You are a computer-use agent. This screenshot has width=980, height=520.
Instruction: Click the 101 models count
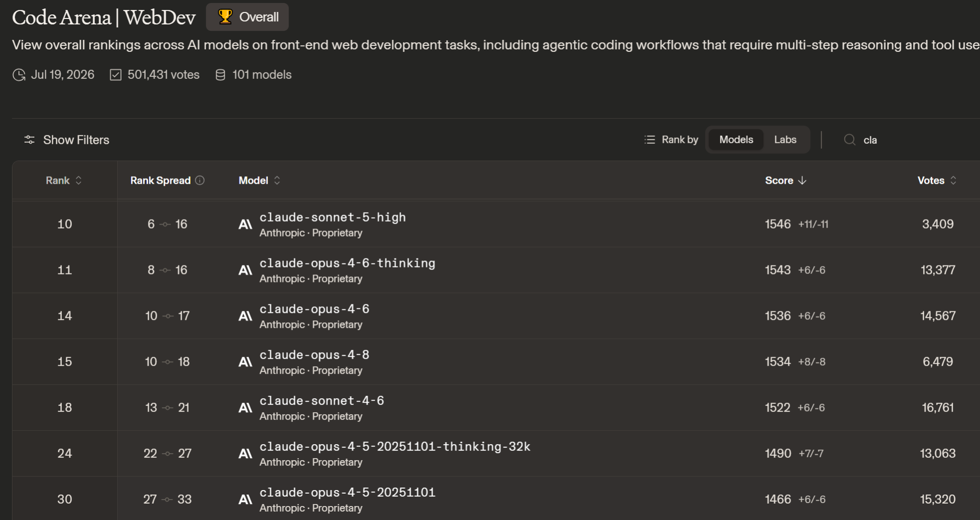click(x=262, y=75)
